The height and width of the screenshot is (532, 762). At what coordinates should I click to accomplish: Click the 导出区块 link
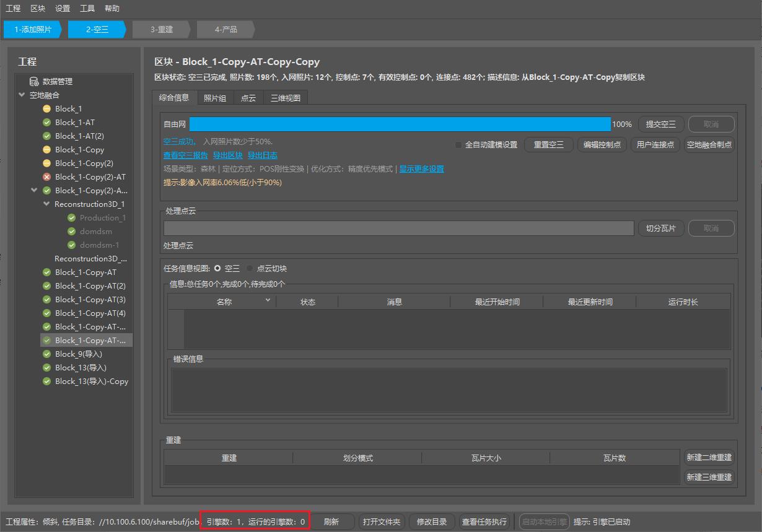(x=227, y=155)
